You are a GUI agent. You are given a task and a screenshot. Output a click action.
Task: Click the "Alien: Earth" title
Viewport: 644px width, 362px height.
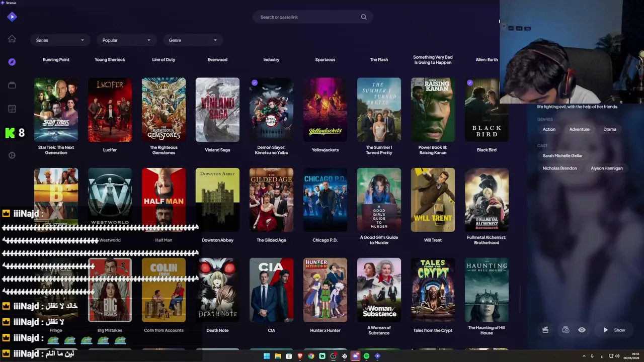(x=487, y=60)
